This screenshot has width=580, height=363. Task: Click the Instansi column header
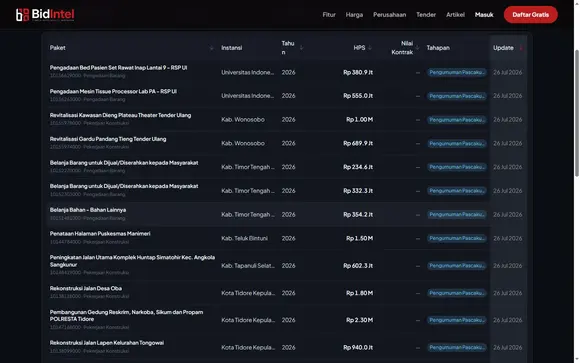point(232,48)
